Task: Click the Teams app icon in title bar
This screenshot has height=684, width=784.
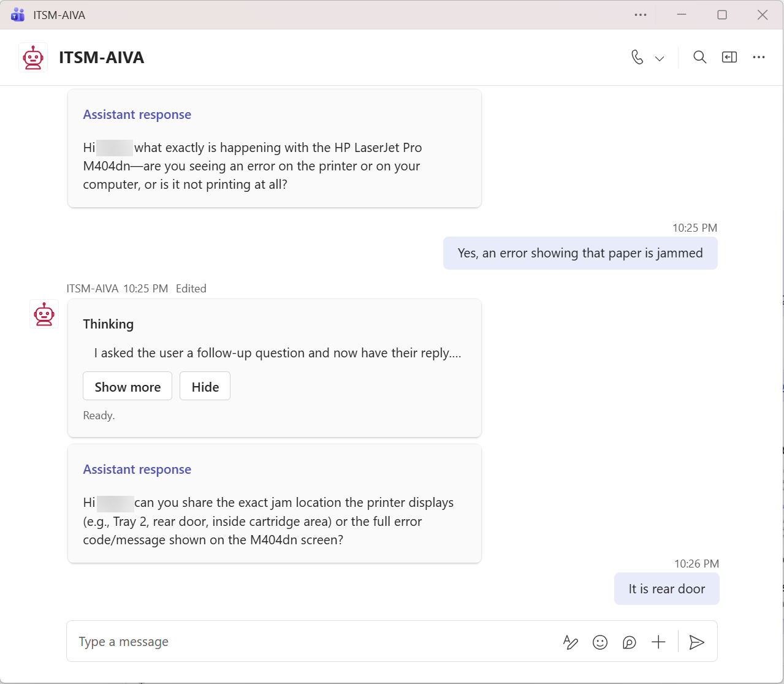Action: coord(18,15)
